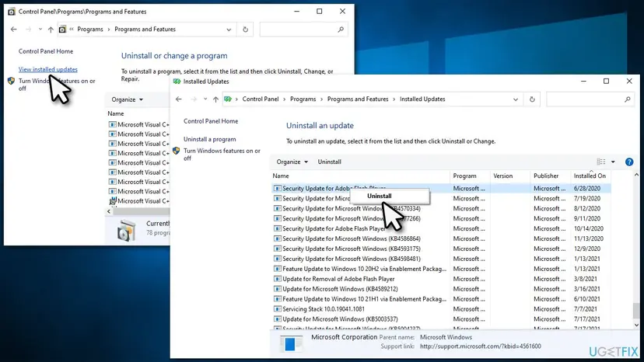
Task: Click Up arrow in Programs and Features window
Action: coord(51,30)
